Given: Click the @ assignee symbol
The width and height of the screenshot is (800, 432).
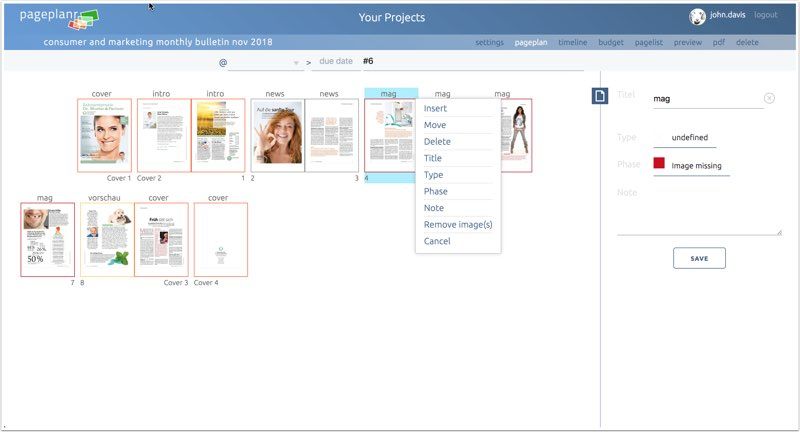Looking at the screenshot, I should 223,62.
